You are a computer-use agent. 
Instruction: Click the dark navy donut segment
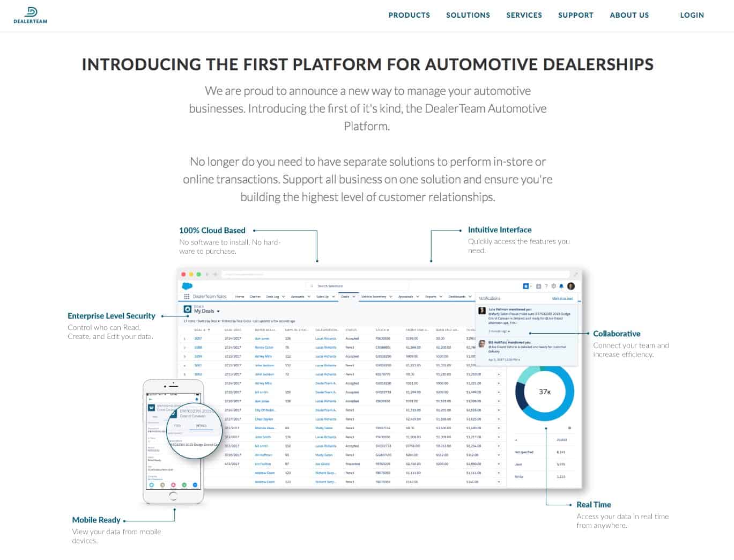521,396
